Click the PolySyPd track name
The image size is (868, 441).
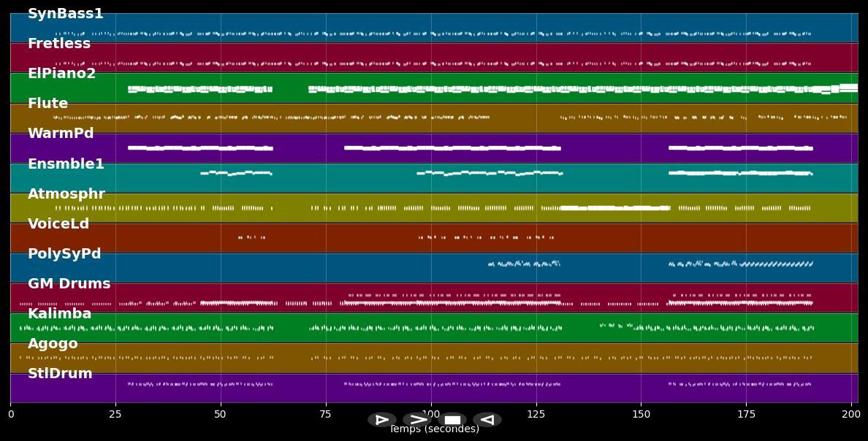[64, 254]
